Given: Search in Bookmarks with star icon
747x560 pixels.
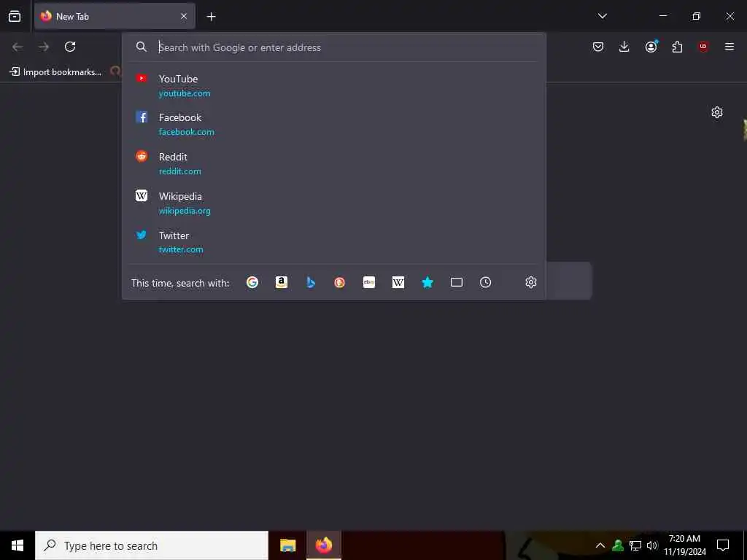Looking at the screenshot, I should click(427, 282).
